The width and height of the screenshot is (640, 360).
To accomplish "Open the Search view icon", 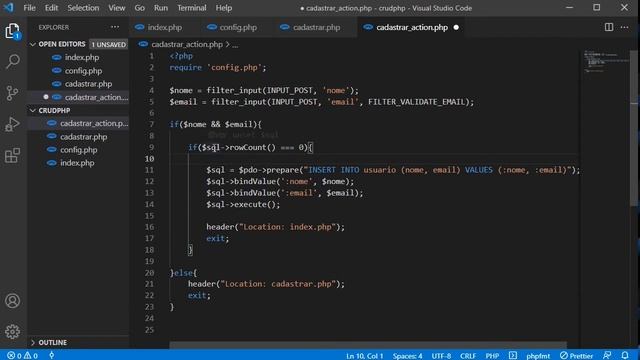I will point(12,62).
